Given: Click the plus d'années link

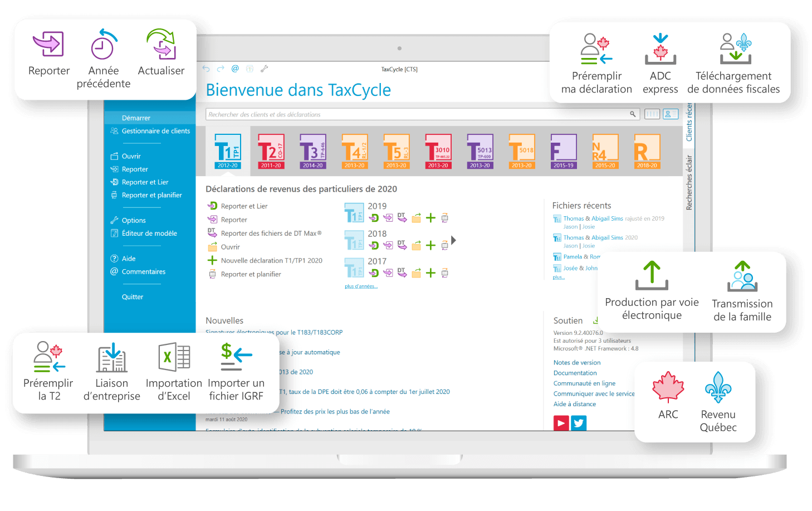Looking at the screenshot, I should coord(361,286).
